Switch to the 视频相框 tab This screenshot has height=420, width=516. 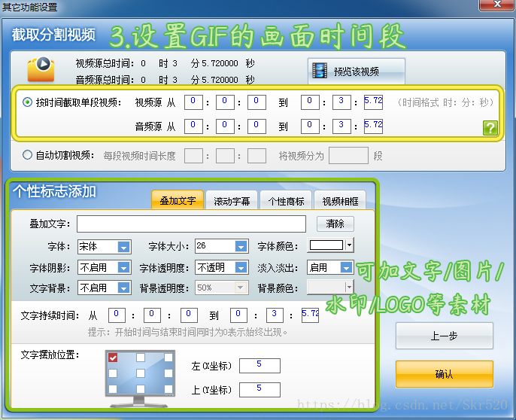(340, 201)
